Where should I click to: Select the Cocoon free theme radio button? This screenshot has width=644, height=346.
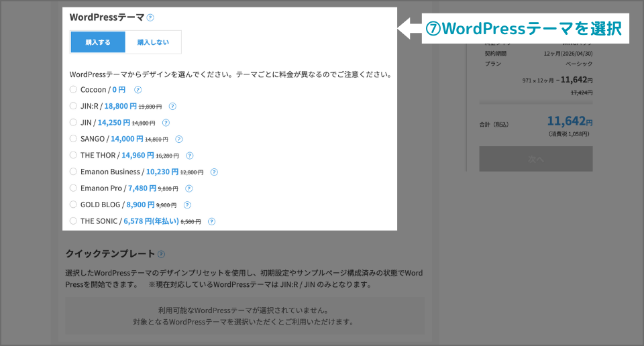click(73, 89)
